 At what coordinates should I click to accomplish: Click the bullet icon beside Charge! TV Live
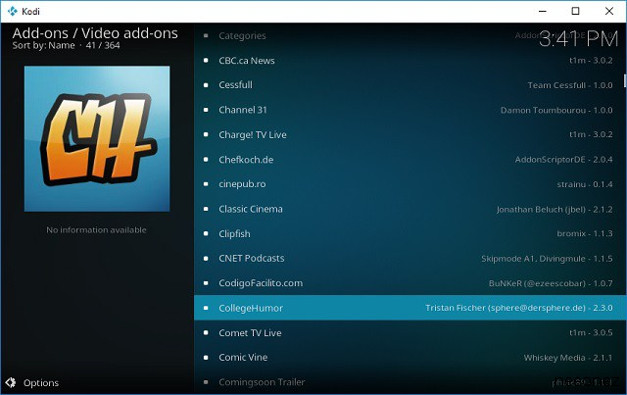pos(206,134)
